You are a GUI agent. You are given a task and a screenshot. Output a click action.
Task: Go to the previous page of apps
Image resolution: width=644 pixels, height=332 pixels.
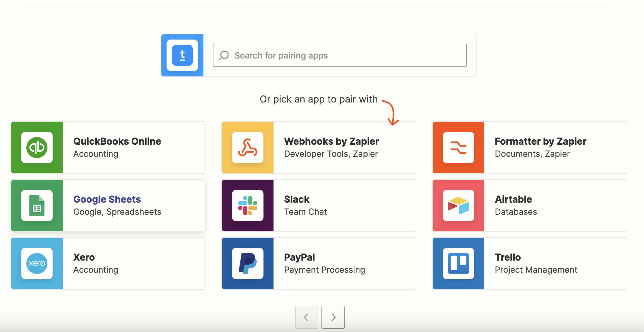(x=307, y=317)
